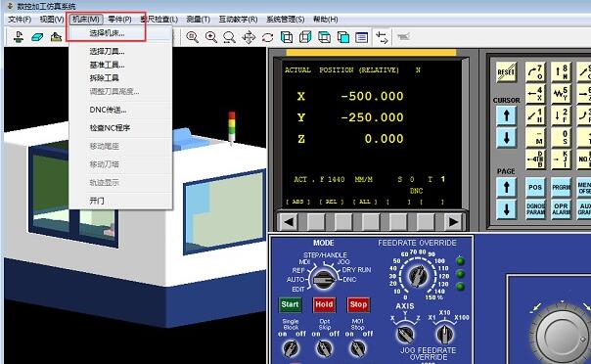591x364 pixels.
Task: Click the MODE selector knob
Action: point(323,279)
